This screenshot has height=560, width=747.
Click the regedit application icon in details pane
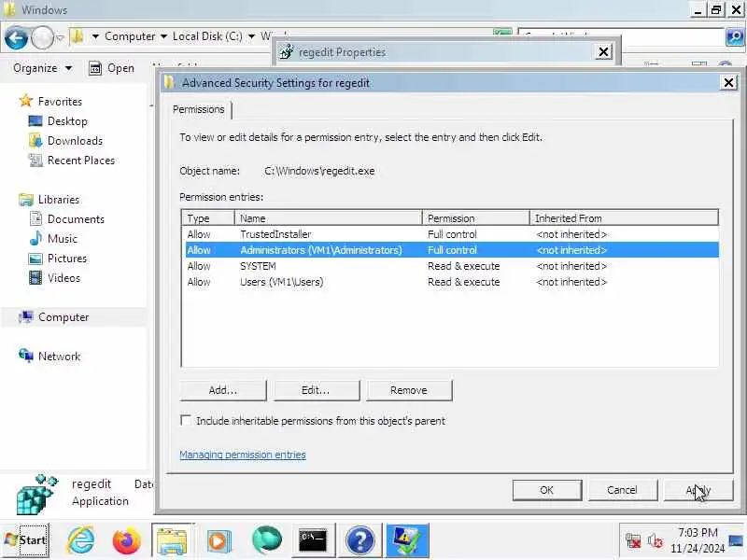(36, 494)
